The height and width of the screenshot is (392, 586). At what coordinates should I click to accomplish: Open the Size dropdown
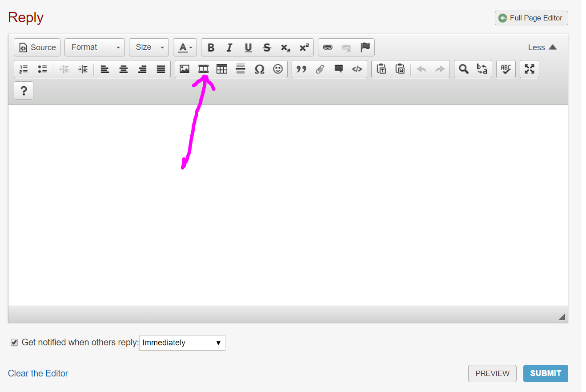click(149, 47)
